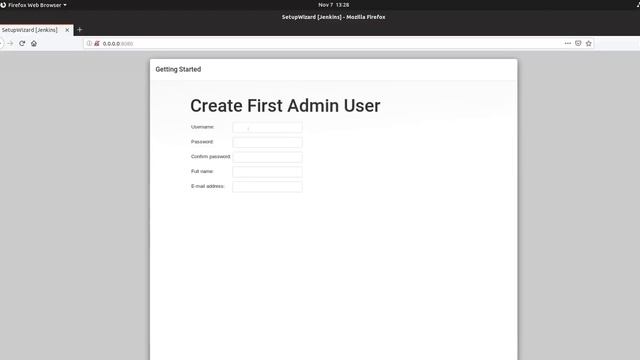Open the clock showing Nov 7 13:28
This screenshot has width=640, height=360.
click(333, 5)
